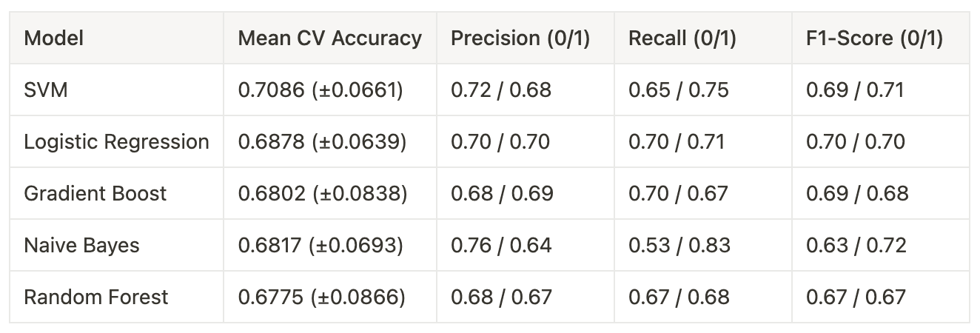
Task: Select the Logistic Regression cell
Action: pos(116,141)
